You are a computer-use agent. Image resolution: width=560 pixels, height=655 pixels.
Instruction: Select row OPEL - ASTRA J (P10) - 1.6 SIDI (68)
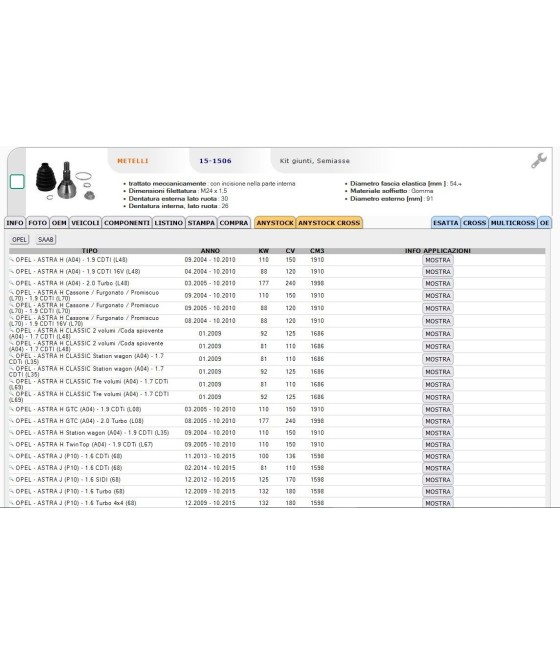(x=277, y=480)
